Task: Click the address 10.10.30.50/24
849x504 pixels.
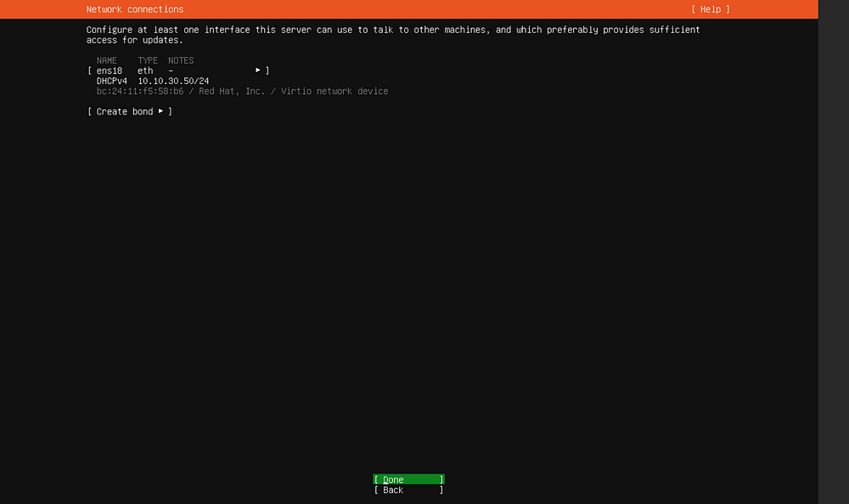Action: (x=173, y=81)
